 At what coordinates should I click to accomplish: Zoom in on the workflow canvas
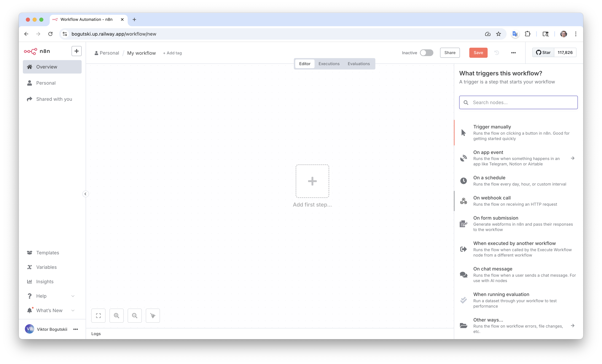pyautogui.click(x=117, y=316)
